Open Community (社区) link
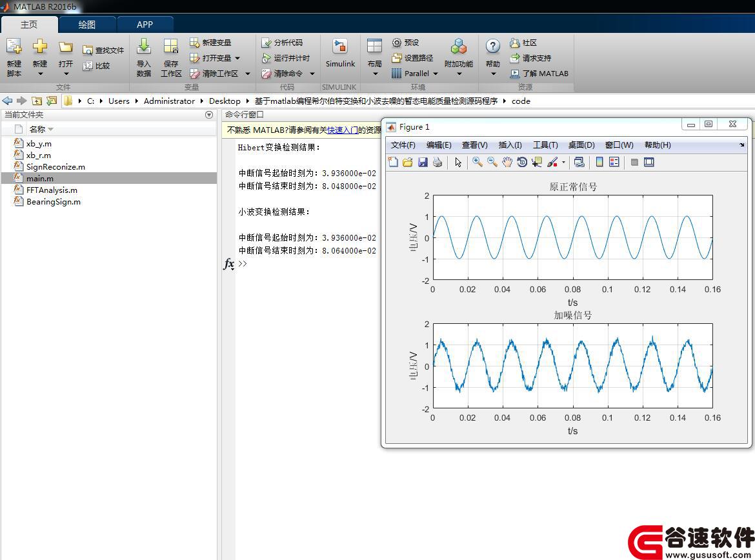755x560 pixels. [x=523, y=43]
